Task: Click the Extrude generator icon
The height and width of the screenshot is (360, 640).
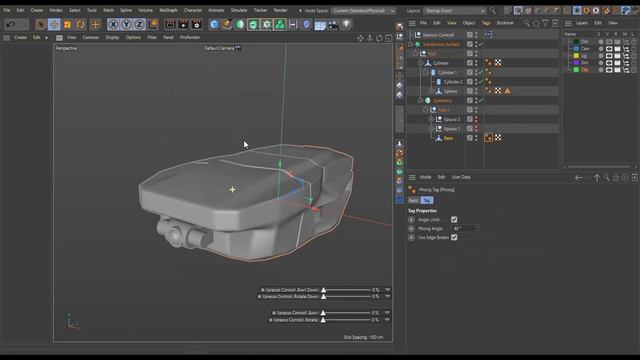Action: [253, 24]
